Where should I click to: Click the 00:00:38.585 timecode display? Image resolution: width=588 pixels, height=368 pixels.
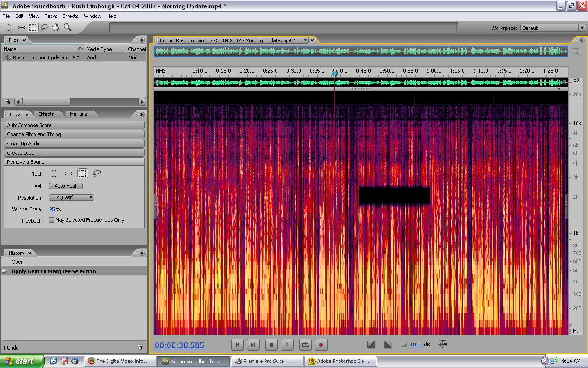(x=179, y=345)
